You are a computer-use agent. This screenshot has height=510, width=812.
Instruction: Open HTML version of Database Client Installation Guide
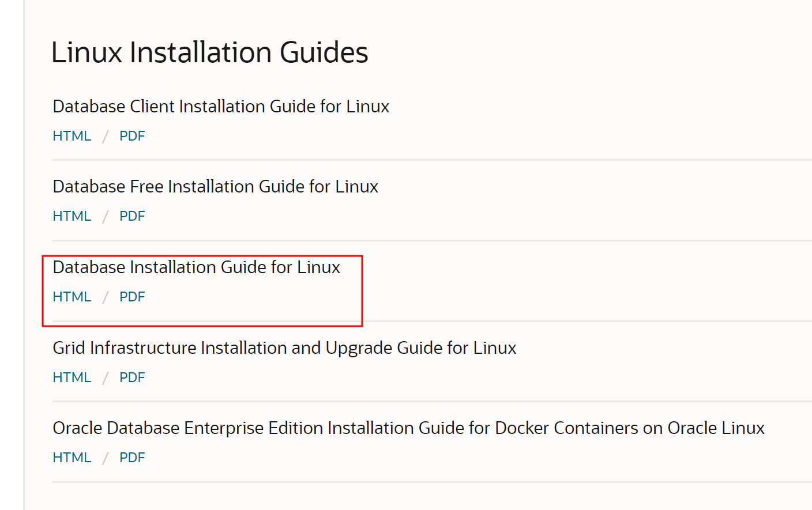point(72,136)
